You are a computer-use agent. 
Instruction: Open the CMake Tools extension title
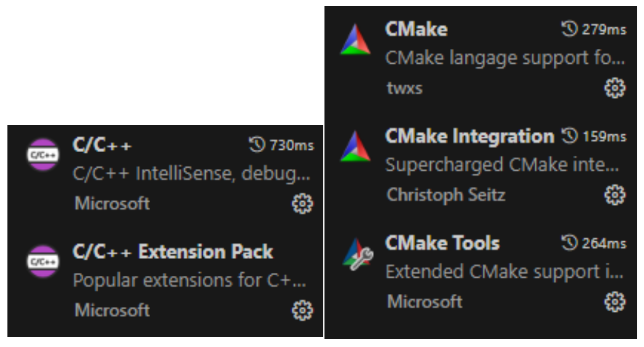point(443,243)
